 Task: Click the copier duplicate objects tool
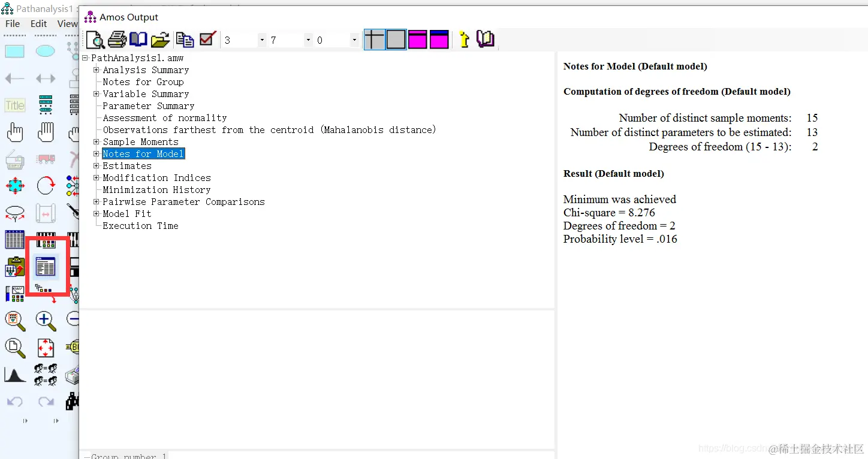pos(15,159)
